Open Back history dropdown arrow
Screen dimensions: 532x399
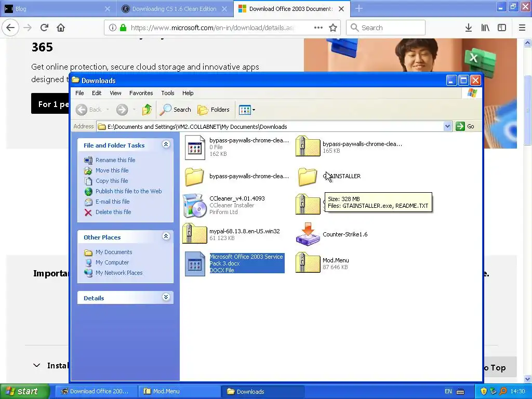pyautogui.click(x=108, y=110)
